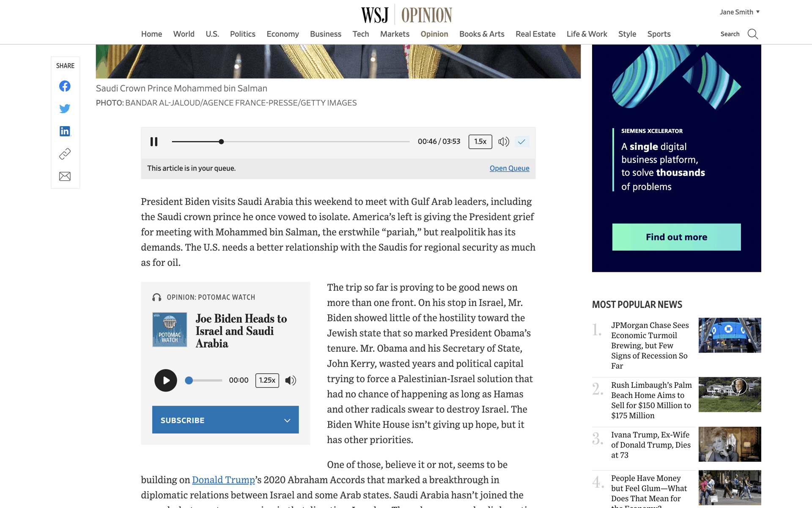Click the podcast headphones icon
This screenshot has height=508, width=812.
click(157, 297)
